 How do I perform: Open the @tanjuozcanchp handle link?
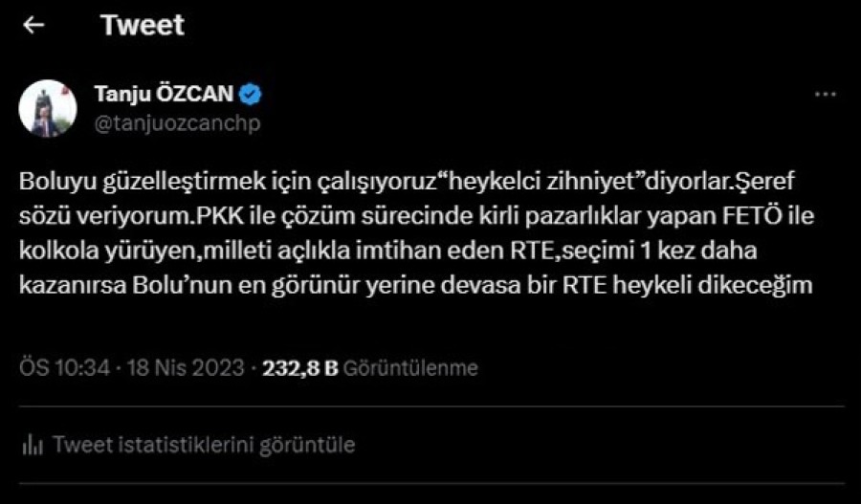click(x=177, y=122)
